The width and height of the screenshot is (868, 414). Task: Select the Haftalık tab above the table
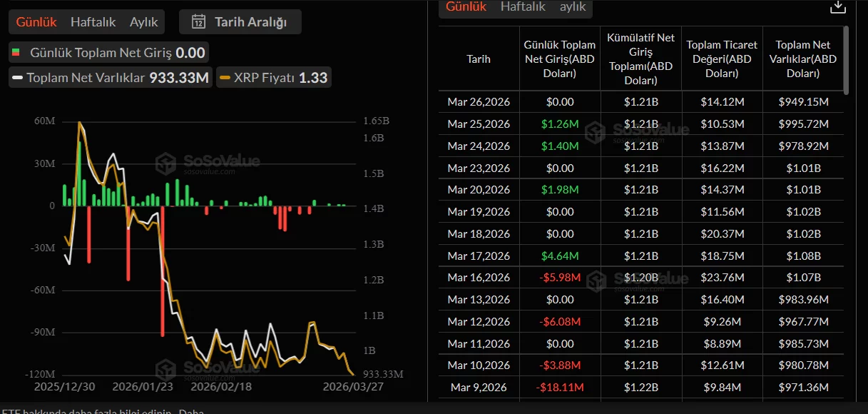tap(523, 6)
